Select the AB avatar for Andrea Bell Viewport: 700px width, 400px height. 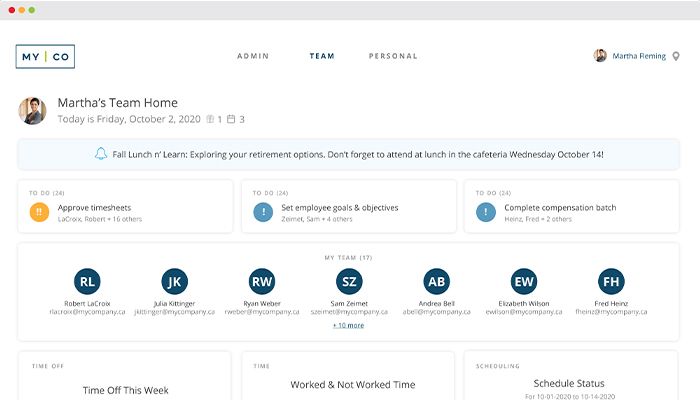[x=437, y=282]
